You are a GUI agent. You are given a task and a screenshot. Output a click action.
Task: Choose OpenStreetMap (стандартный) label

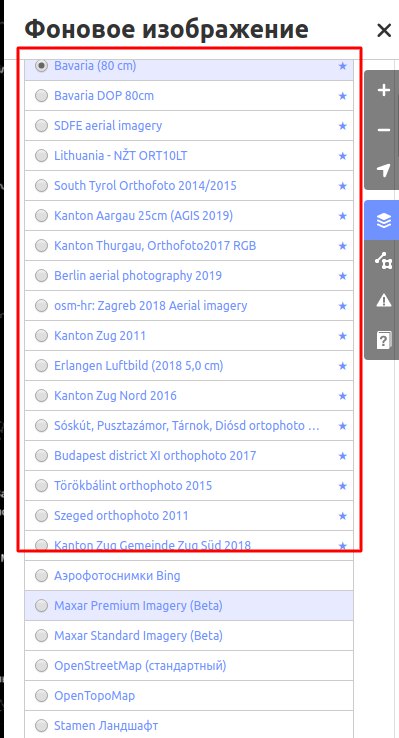point(140,666)
